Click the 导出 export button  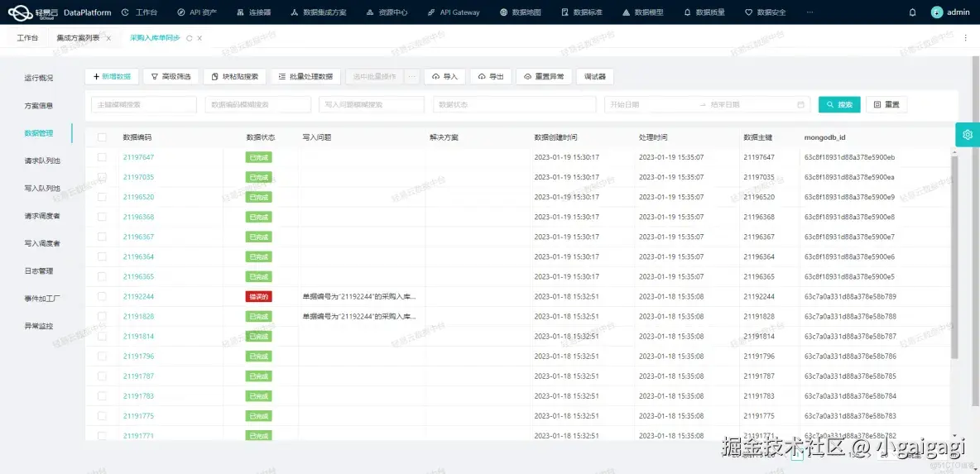point(491,76)
